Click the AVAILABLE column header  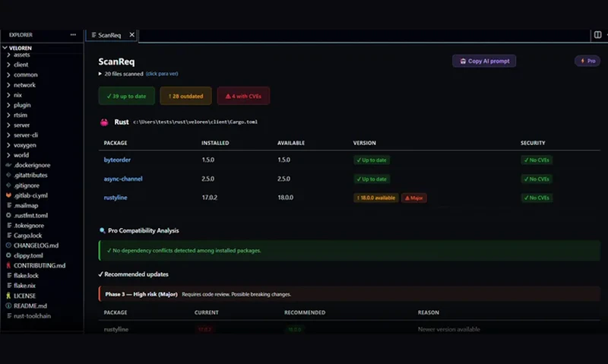click(x=291, y=143)
